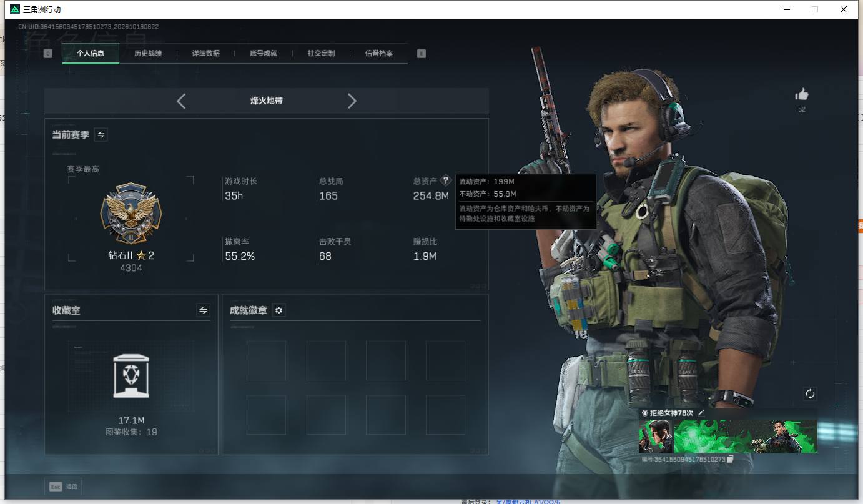Click the green player banner card thumbnail
The height and width of the screenshot is (504, 863).
[x=728, y=436]
